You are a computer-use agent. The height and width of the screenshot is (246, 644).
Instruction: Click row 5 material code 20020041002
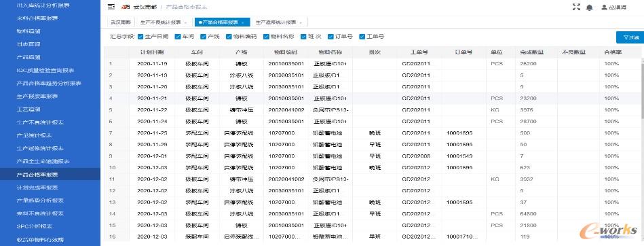pos(286,110)
